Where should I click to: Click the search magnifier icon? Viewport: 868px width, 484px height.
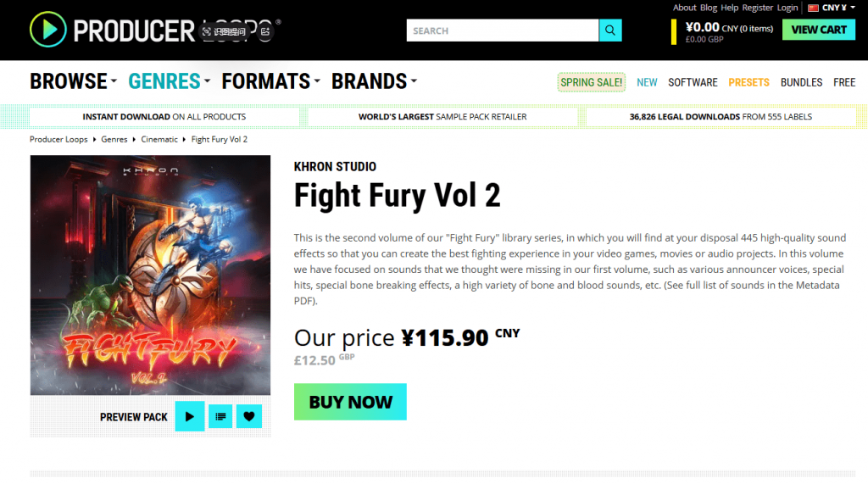tap(610, 31)
